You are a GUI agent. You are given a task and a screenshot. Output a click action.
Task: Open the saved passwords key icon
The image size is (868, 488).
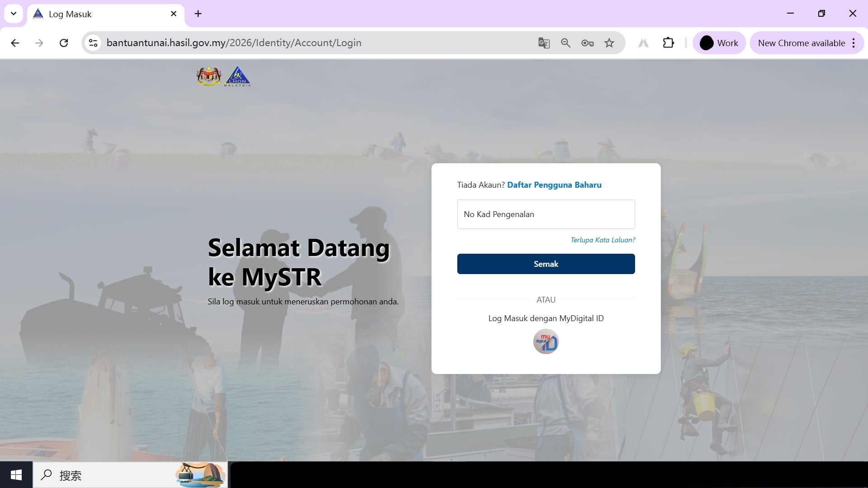(x=588, y=43)
